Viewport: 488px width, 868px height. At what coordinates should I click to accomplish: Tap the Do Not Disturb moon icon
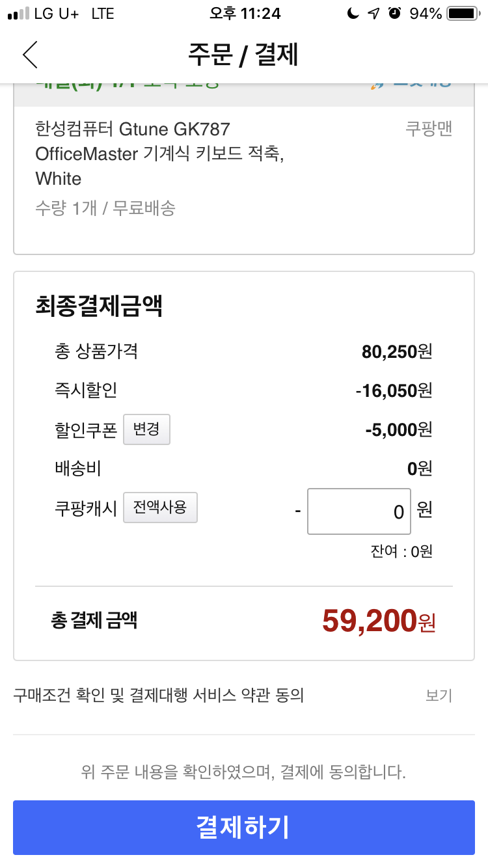coord(353,14)
